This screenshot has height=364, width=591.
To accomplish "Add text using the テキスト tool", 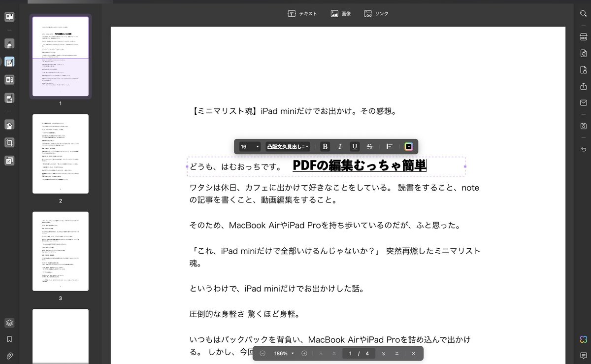I will click(x=302, y=14).
